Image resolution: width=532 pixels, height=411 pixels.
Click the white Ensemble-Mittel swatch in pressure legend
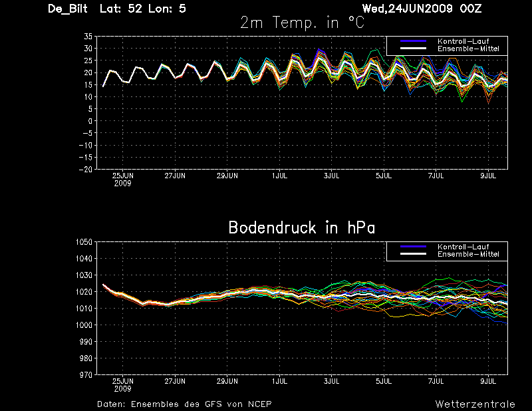413,254
